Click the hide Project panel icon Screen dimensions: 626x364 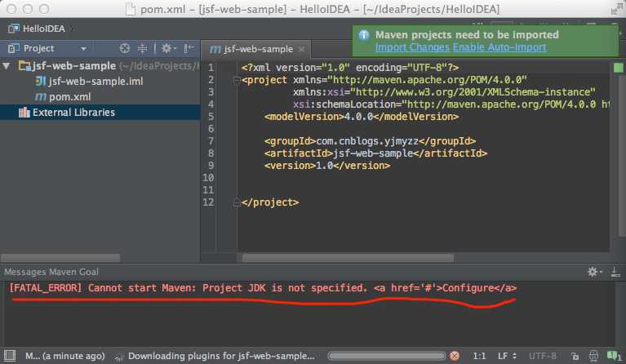point(189,49)
